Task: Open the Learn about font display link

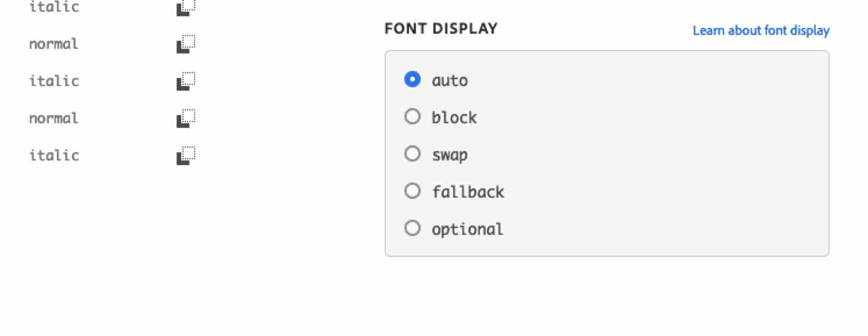Action: pos(761,30)
